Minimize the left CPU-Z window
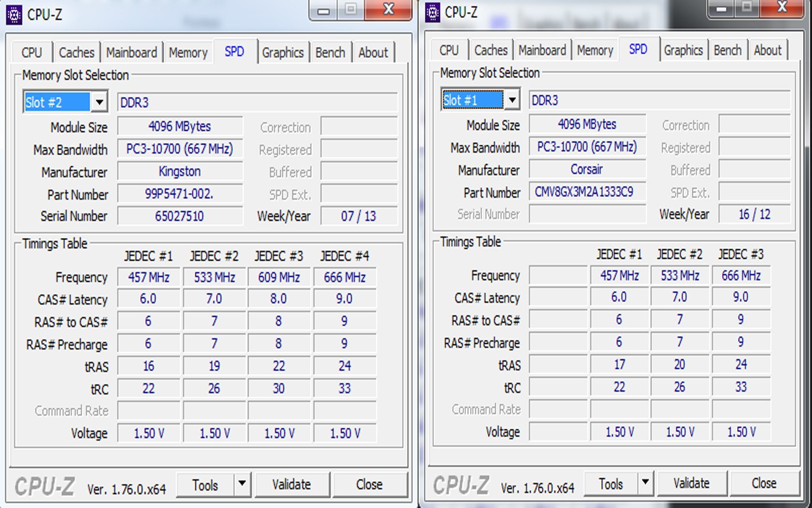This screenshot has height=508, width=812. coord(323,10)
